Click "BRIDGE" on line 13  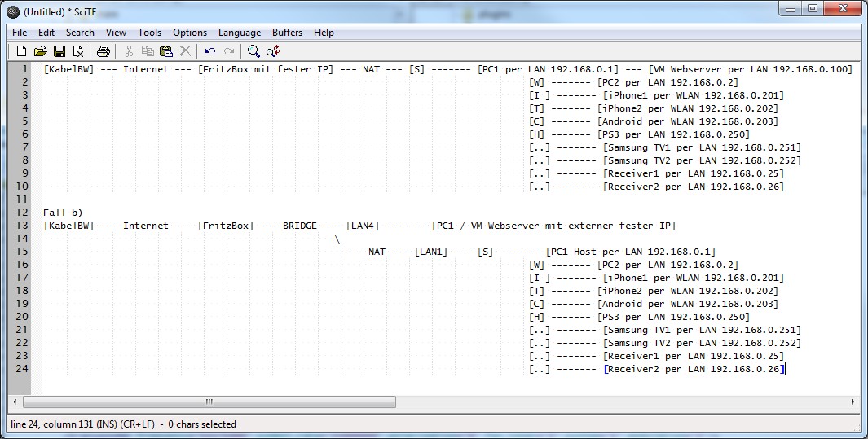(x=299, y=226)
